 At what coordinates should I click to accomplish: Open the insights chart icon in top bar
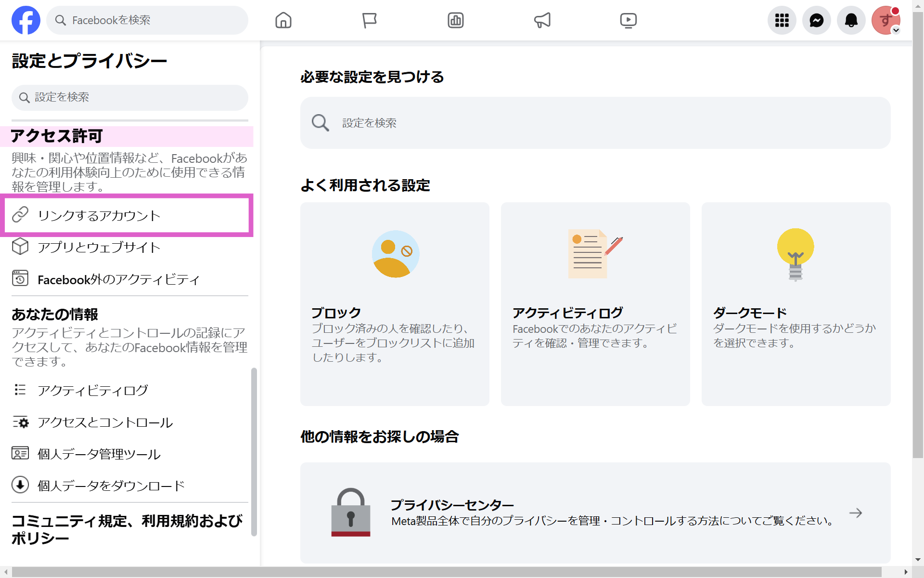click(455, 20)
